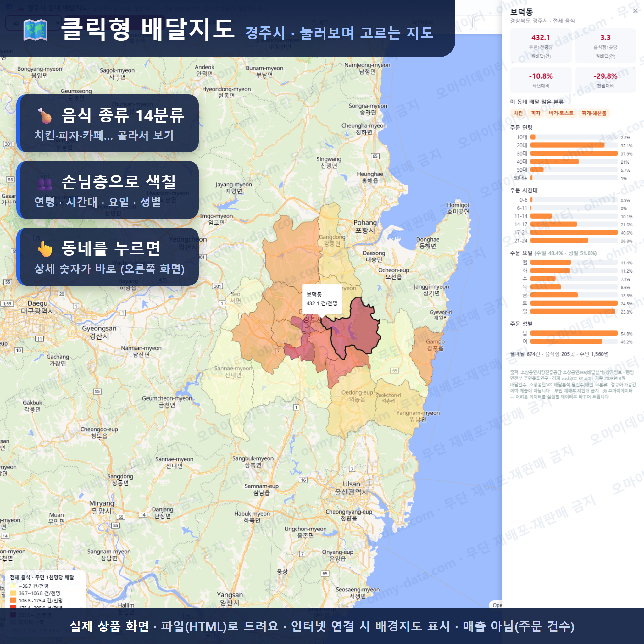The height and width of the screenshot is (644, 644).
Task: Click the 월배달 674건 summary line
Action: click(x=559, y=354)
